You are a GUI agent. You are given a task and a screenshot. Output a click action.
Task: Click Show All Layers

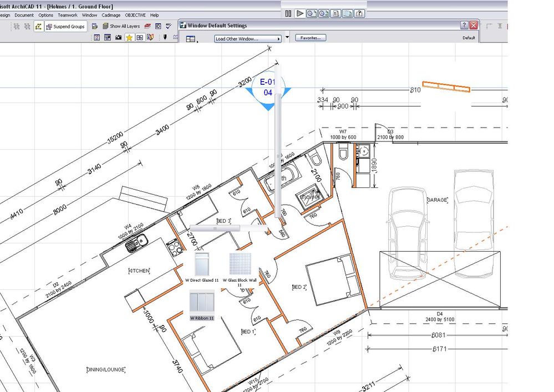pyautogui.click(x=121, y=26)
